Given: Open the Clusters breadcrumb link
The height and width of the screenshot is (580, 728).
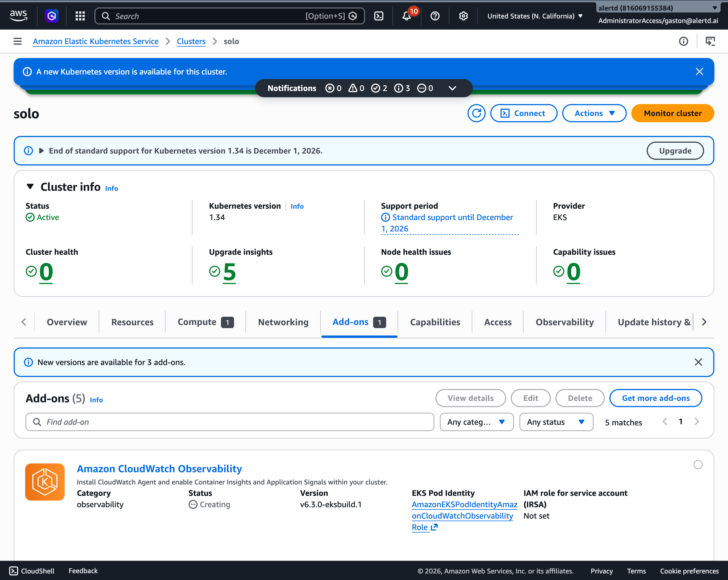Looking at the screenshot, I should [x=191, y=41].
